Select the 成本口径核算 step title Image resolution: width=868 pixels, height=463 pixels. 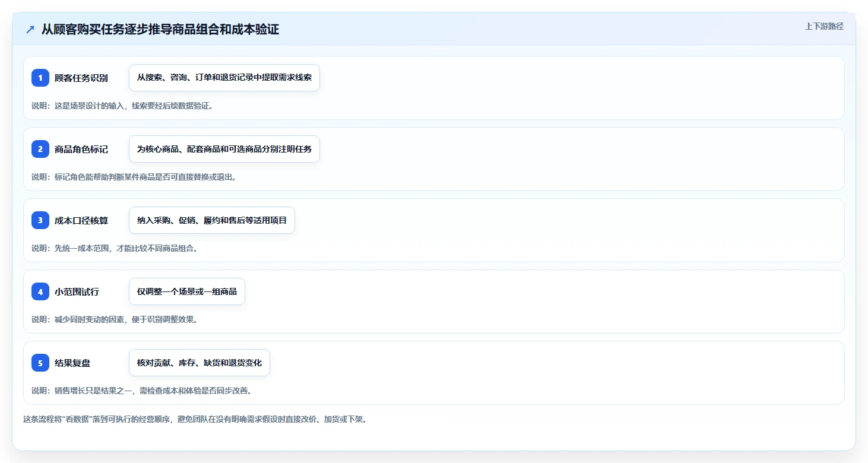coord(81,220)
